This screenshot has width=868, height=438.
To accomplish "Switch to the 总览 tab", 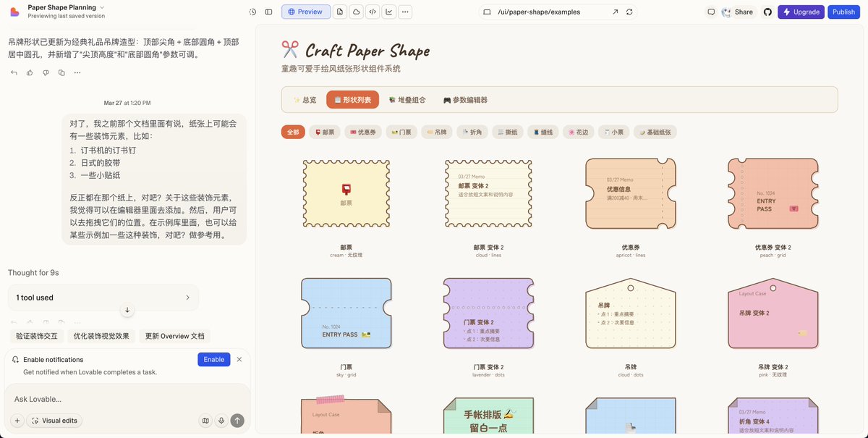I will pyautogui.click(x=305, y=100).
